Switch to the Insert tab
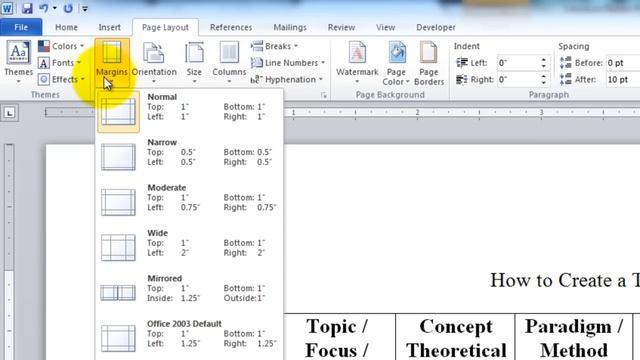Screen dimensions: 640x360 [109, 27]
